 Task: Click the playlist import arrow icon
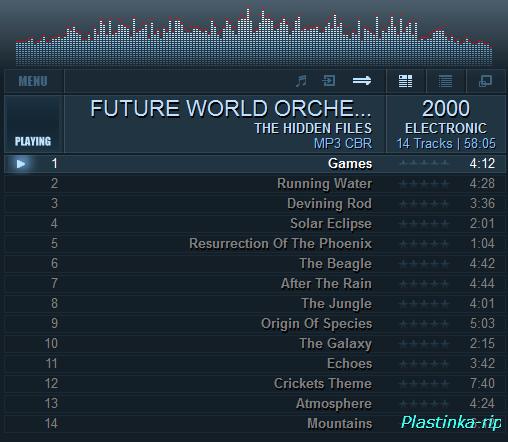point(329,81)
